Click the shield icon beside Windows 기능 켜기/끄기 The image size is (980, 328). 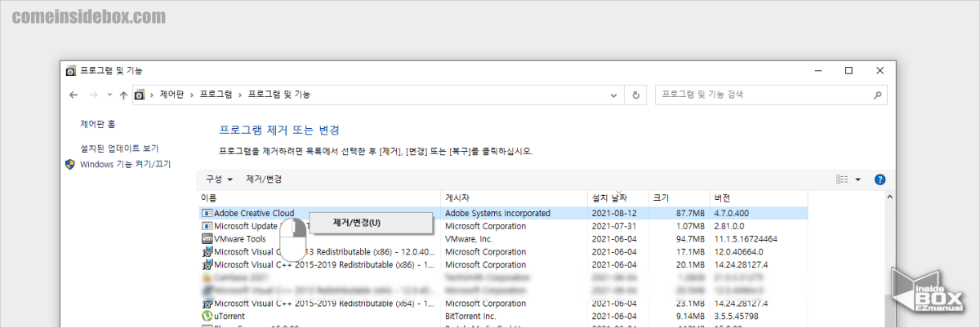coord(70,164)
